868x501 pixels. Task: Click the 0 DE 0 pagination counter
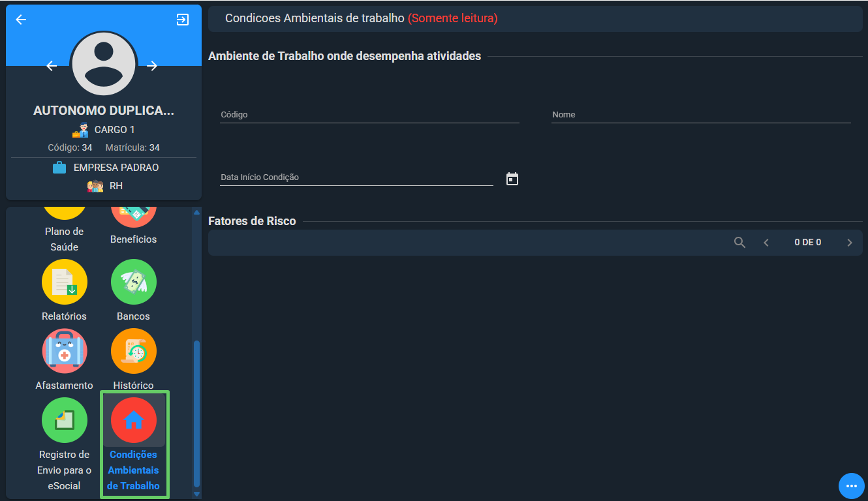coord(808,243)
